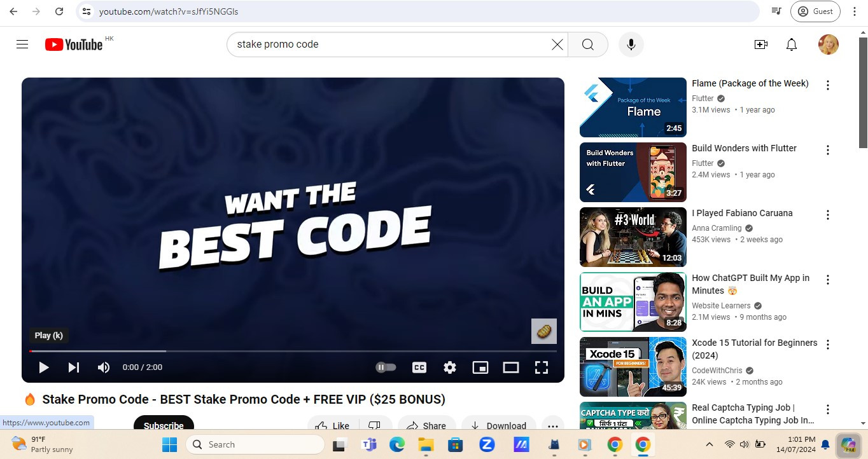The height and width of the screenshot is (459, 868).
Task: Download the video
Action: [499, 424]
